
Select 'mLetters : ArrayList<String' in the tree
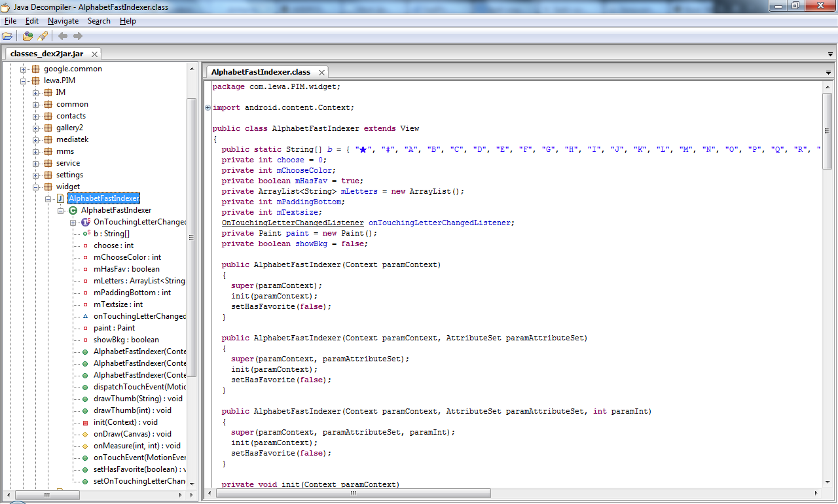139,281
